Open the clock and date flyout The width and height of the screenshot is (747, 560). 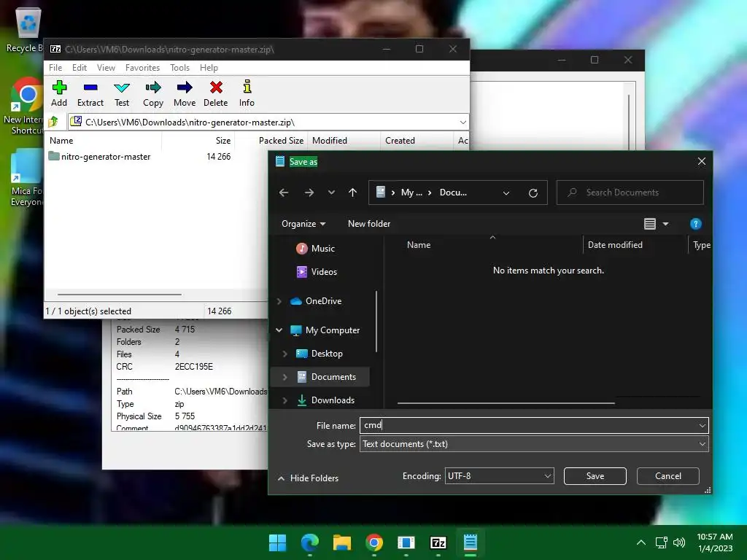(x=715, y=542)
